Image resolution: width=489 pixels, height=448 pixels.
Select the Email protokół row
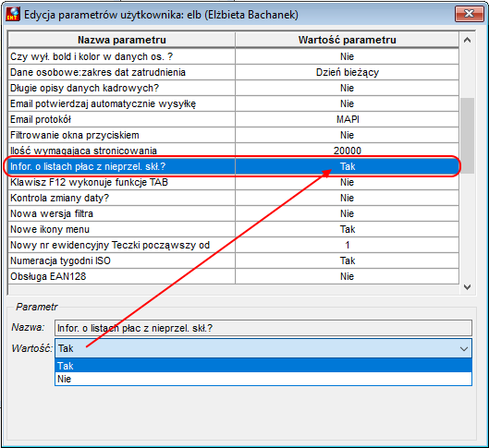234,119
